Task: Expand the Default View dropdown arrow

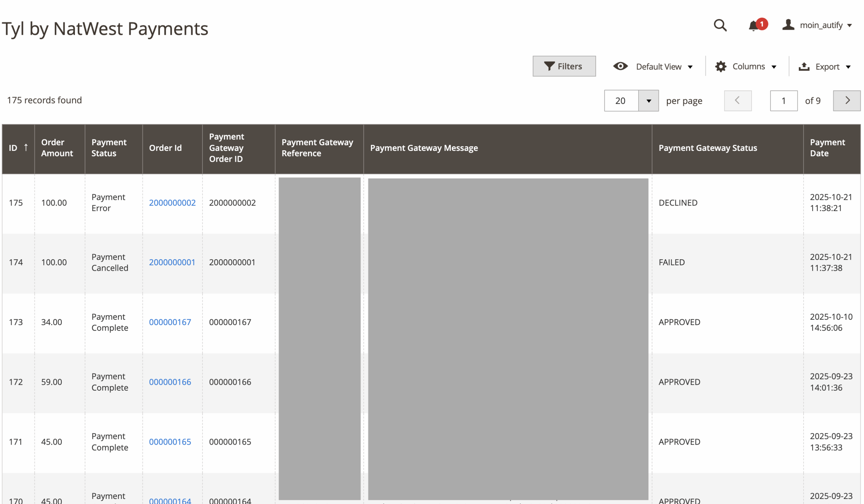Action: [x=690, y=67]
